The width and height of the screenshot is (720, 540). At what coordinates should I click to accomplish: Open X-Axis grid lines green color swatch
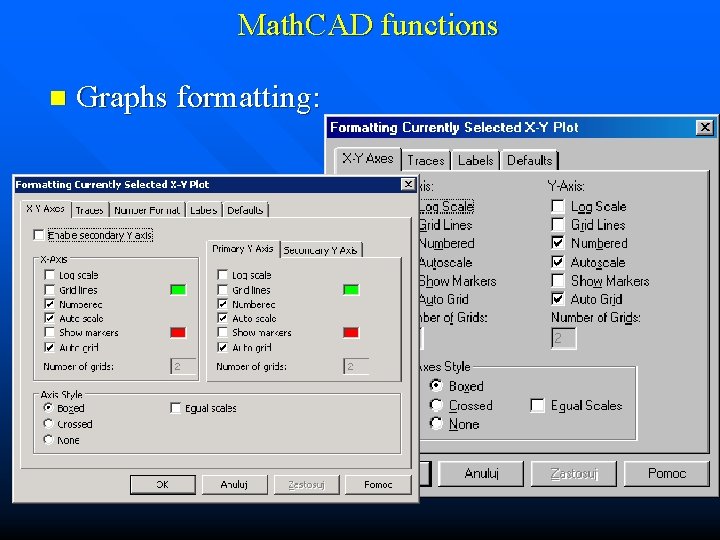click(178, 290)
